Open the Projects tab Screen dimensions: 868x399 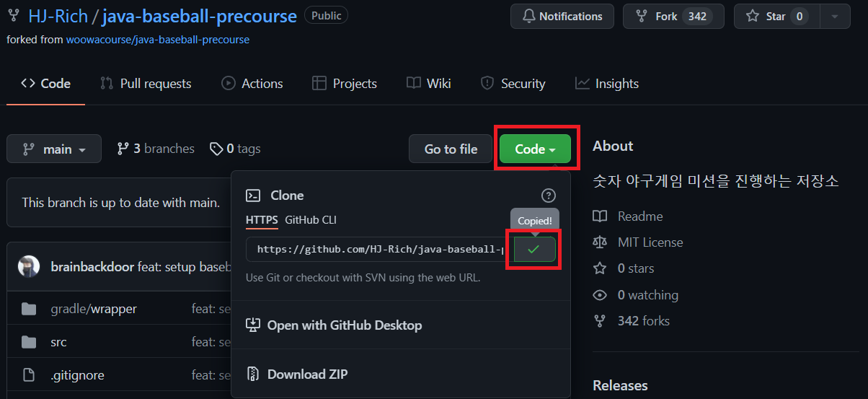tap(345, 84)
